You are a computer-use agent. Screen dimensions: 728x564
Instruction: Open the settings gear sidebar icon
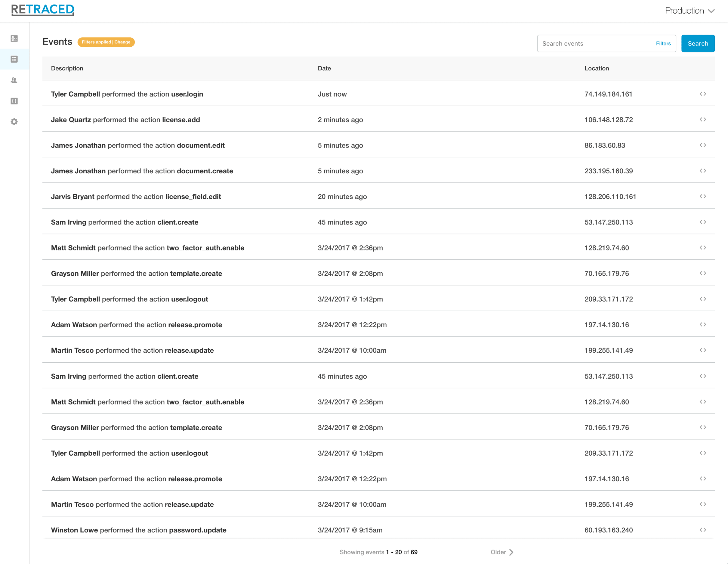tap(14, 122)
